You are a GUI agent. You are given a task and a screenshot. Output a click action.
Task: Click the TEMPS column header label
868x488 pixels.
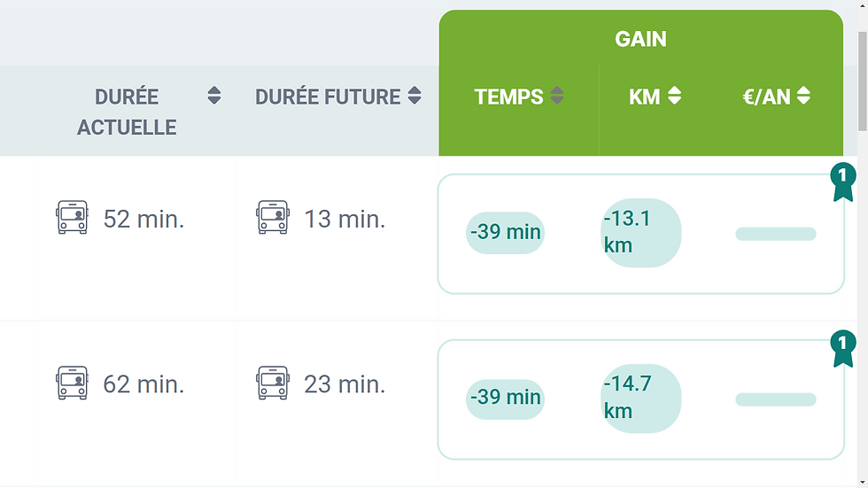click(x=508, y=97)
